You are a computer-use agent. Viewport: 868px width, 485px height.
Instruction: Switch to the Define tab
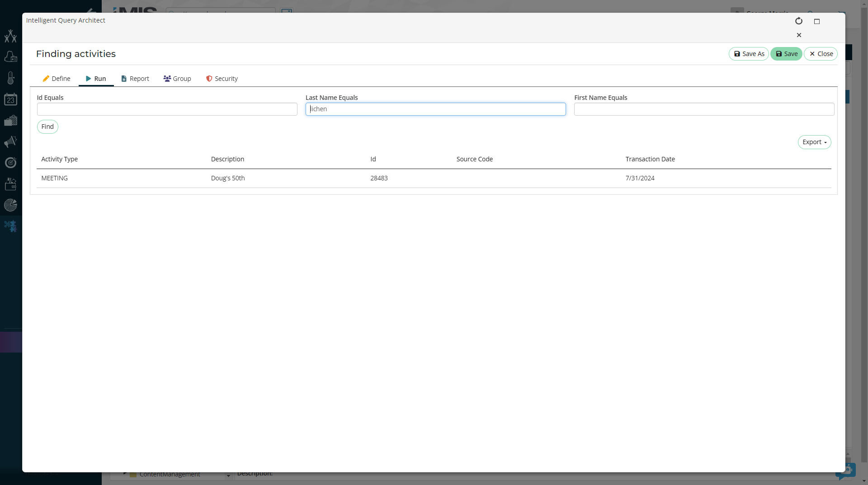click(57, 79)
